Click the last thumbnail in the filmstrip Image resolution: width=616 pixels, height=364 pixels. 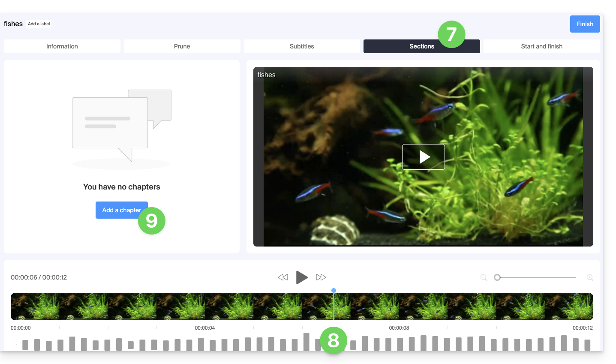coord(569,307)
